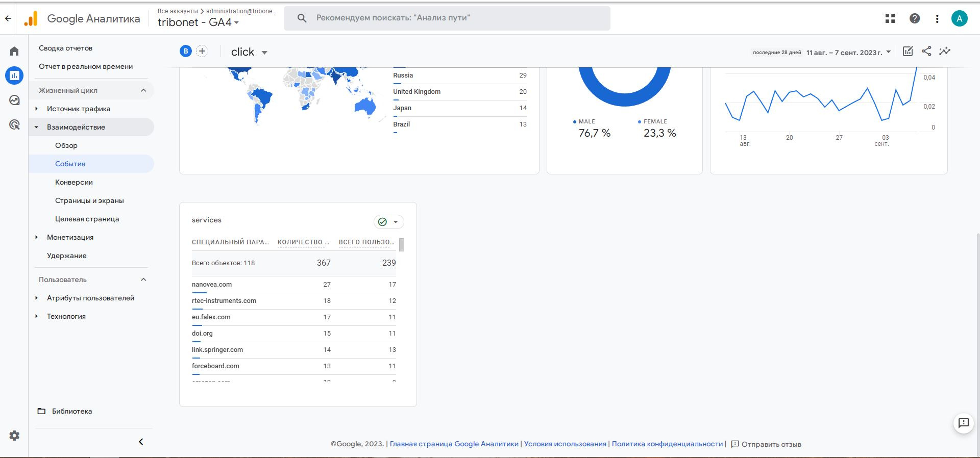Open the Insights sparkline icon
This screenshot has height=458, width=980.
pyautogui.click(x=945, y=51)
